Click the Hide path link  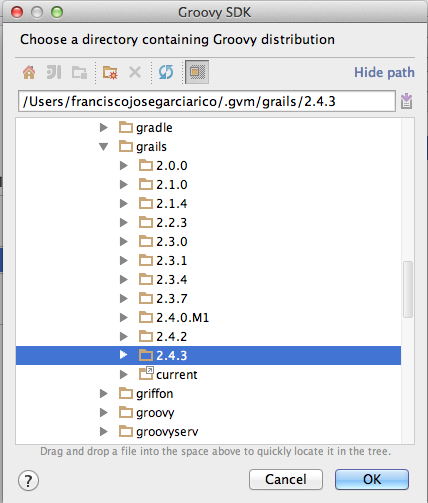click(384, 72)
